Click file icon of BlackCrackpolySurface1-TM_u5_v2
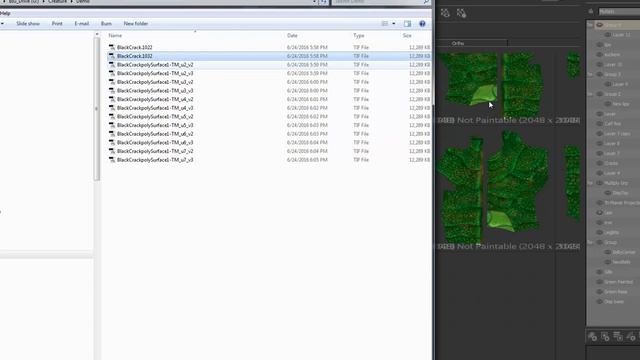The height and width of the screenshot is (360, 640). click(x=112, y=116)
